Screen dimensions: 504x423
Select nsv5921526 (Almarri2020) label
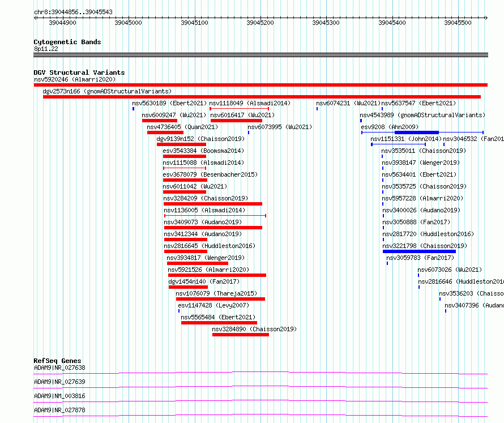click(x=208, y=270)
